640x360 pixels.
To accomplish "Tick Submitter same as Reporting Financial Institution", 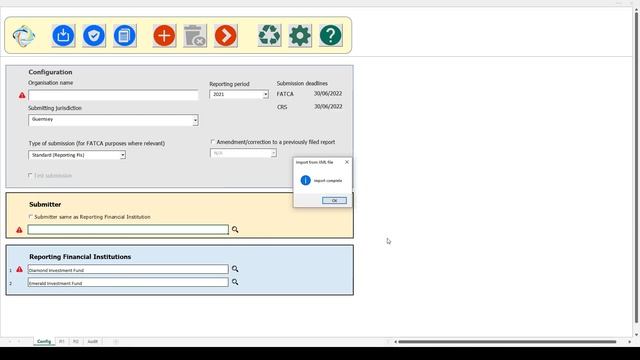I will [x=31, y=216].
